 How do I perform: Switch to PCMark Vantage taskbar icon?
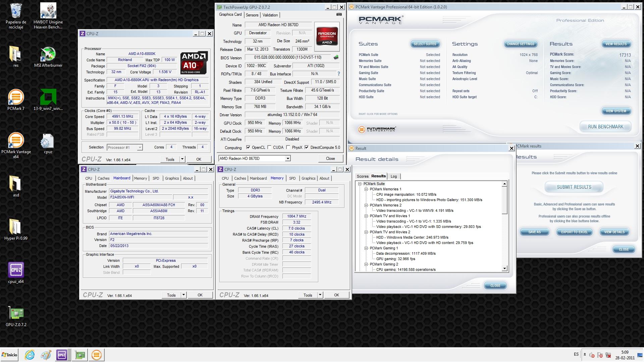click(96, 355)
